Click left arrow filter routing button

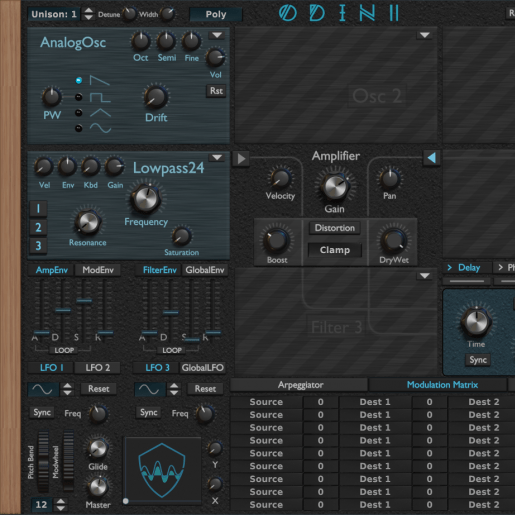point(432,158)
